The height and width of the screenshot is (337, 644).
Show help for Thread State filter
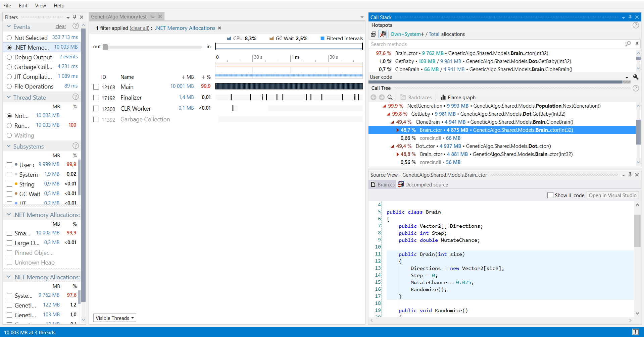(x=76, y=97)
